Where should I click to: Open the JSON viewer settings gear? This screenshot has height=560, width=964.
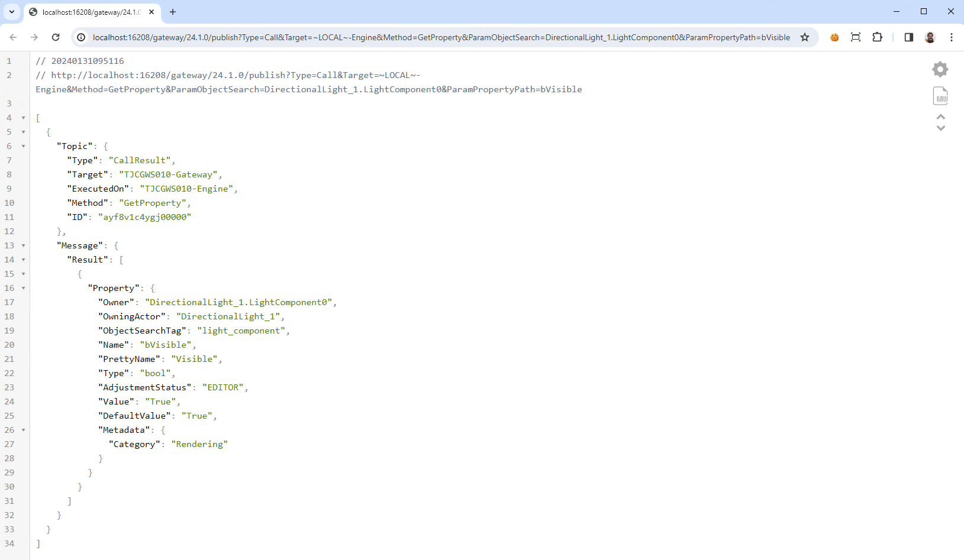940,69
